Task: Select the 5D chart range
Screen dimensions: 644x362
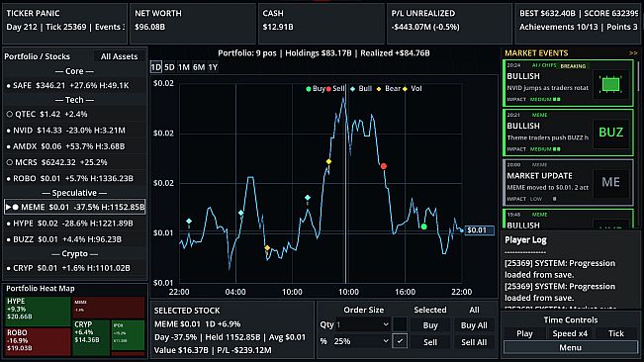Action: coord(169,67)
